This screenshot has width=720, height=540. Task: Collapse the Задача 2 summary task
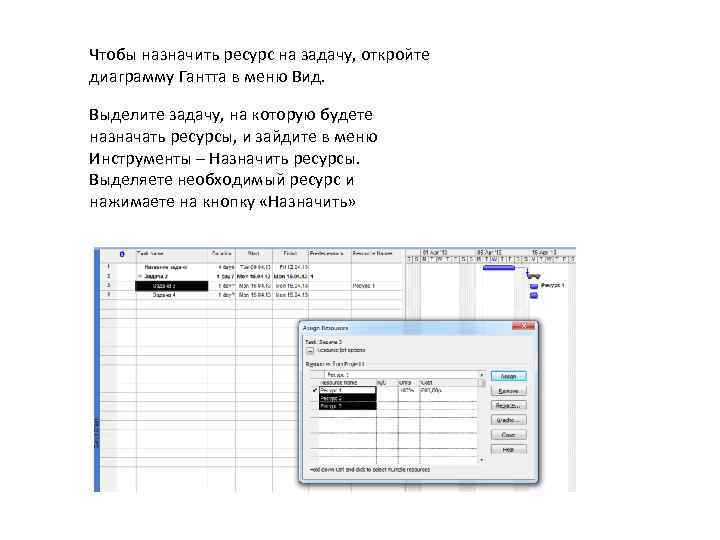[x=141, y=276]
